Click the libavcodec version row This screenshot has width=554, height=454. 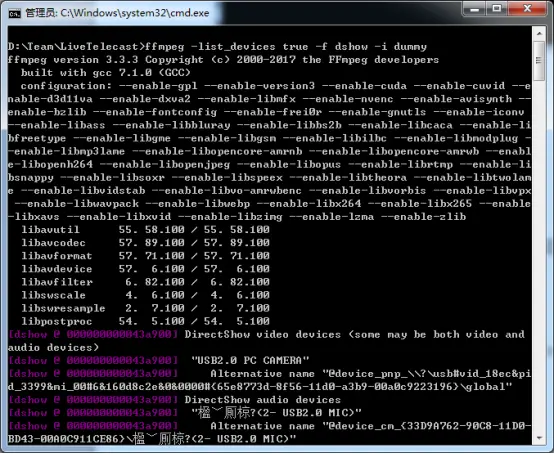click(146, 243)
